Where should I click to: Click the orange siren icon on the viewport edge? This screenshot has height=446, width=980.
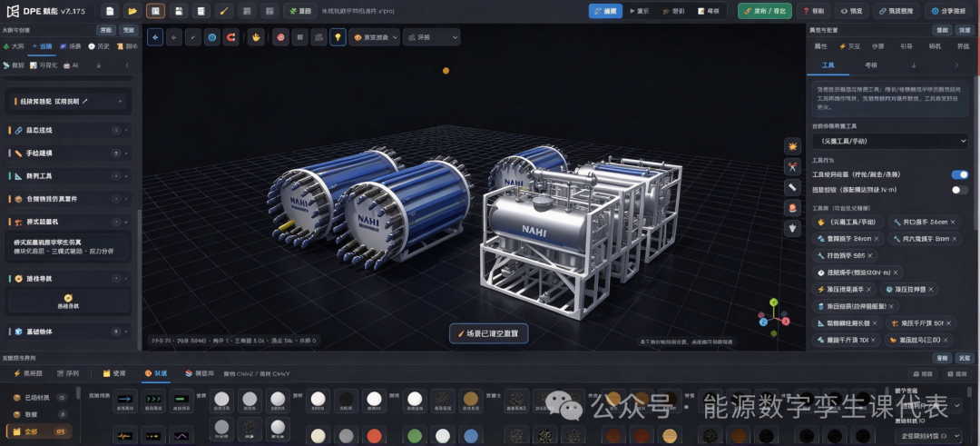click(792, 208)
